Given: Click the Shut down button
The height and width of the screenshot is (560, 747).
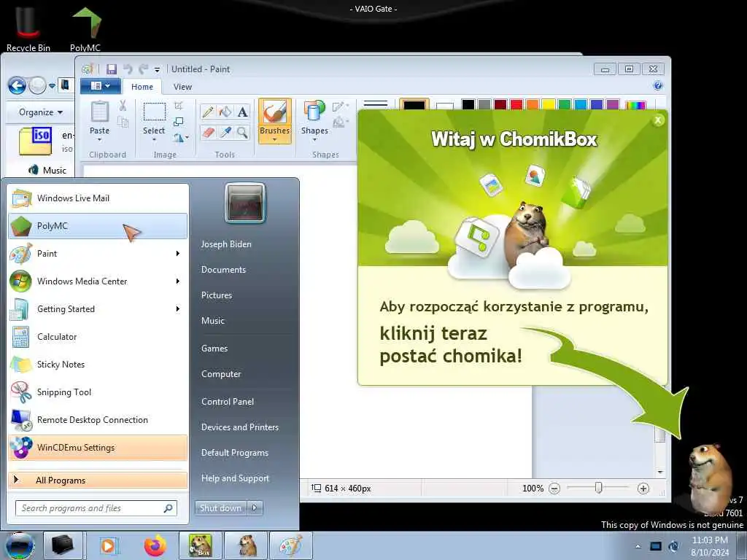Looking at the screenshot, I should tap(220, 508).
